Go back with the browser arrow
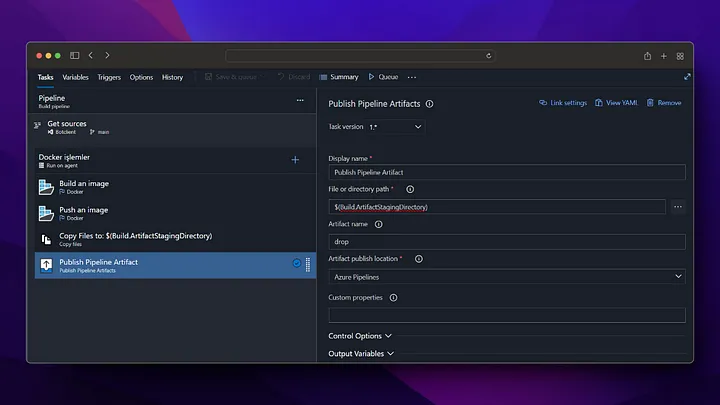The image size is (720, 405). coord(91,55)
